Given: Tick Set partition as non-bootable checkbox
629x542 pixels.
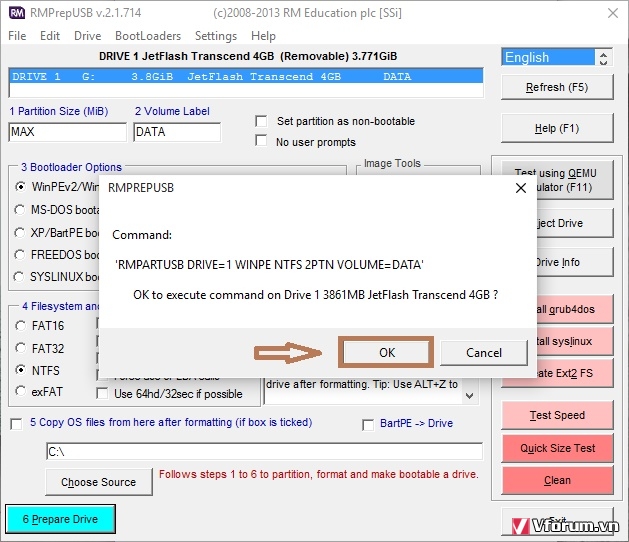Looking at the screenshot, I should coord(261,121).
